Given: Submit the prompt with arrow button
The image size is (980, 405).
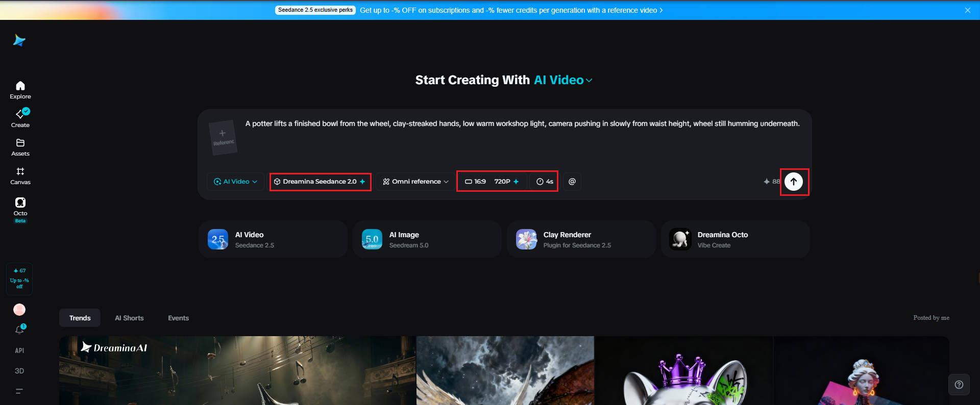Looking at the screenshot, I should pos(794,182).
